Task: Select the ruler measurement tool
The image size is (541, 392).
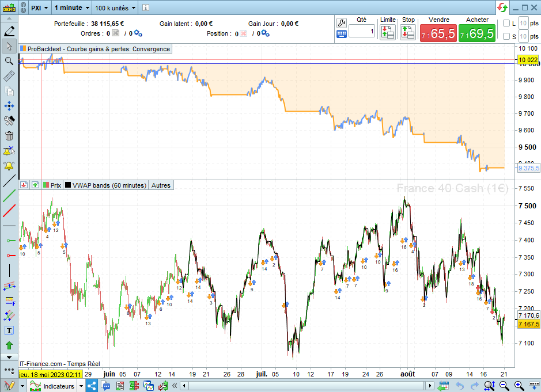Action: pyautogui.click(x=9, y=76)
